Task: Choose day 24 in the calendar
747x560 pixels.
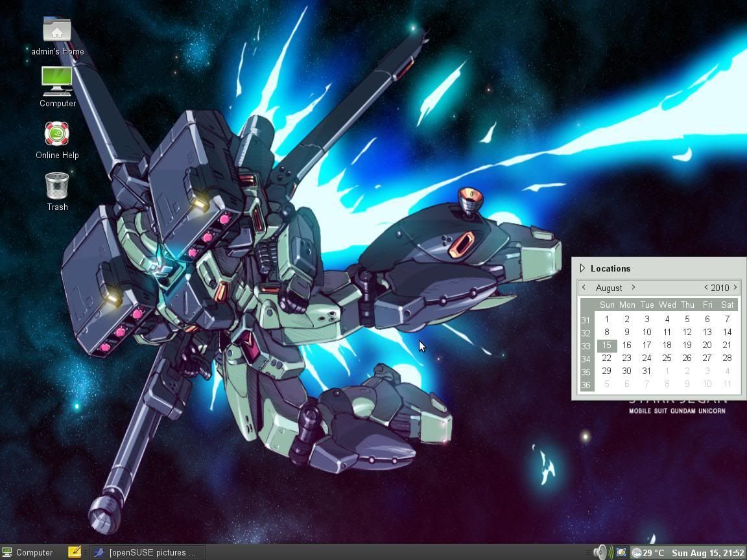Action: [646, 358]
